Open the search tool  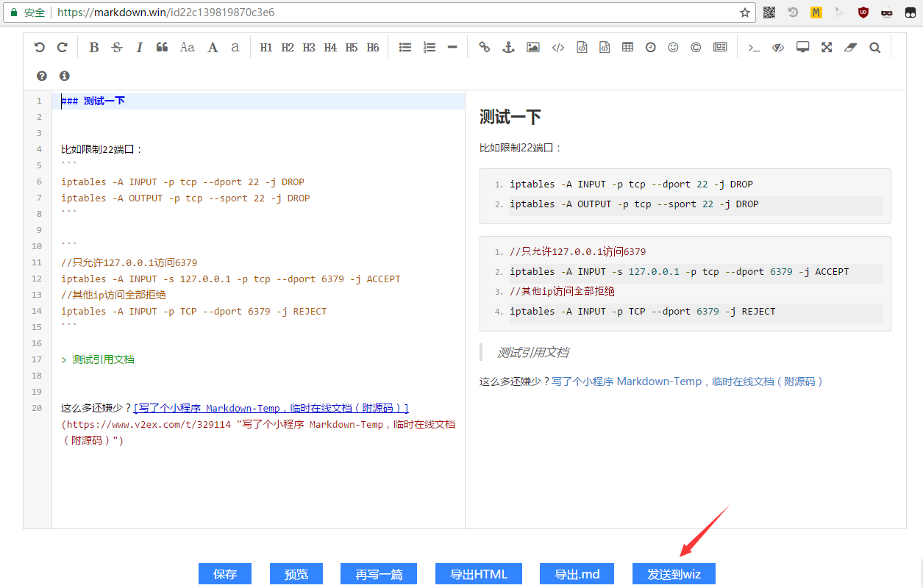tap(874, 46)
